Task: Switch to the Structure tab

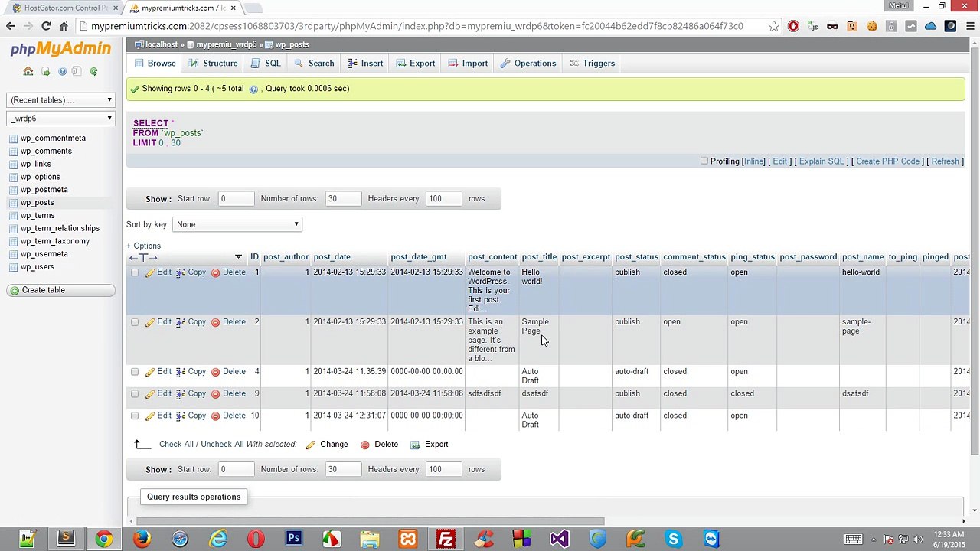Action: pos(213,64)
